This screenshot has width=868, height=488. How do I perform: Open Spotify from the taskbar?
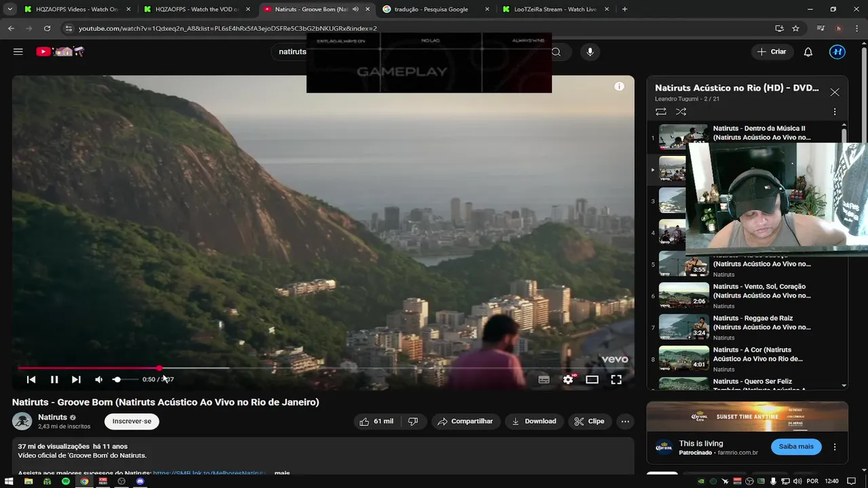(x=66, y=481)
